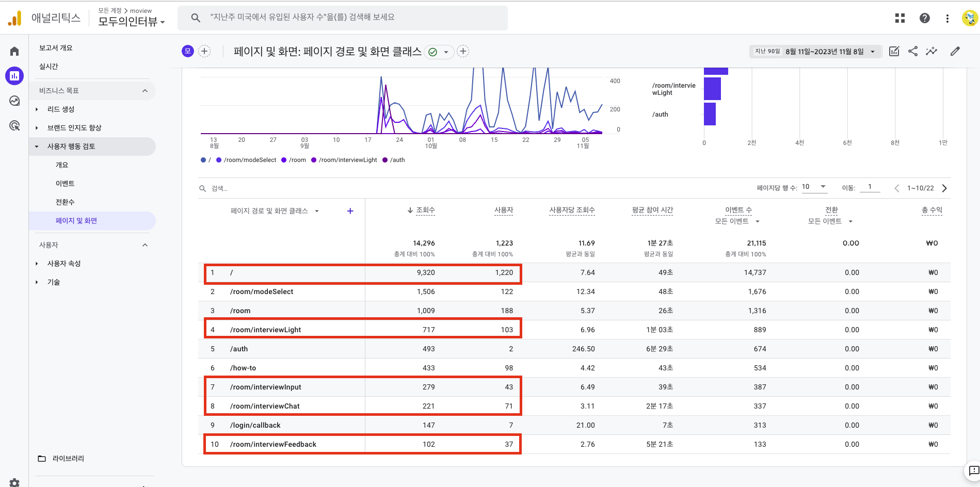The width and height of the screenshot is (980, 487).
Task: Click the add comparison plus icon
Action: point(204,51)
